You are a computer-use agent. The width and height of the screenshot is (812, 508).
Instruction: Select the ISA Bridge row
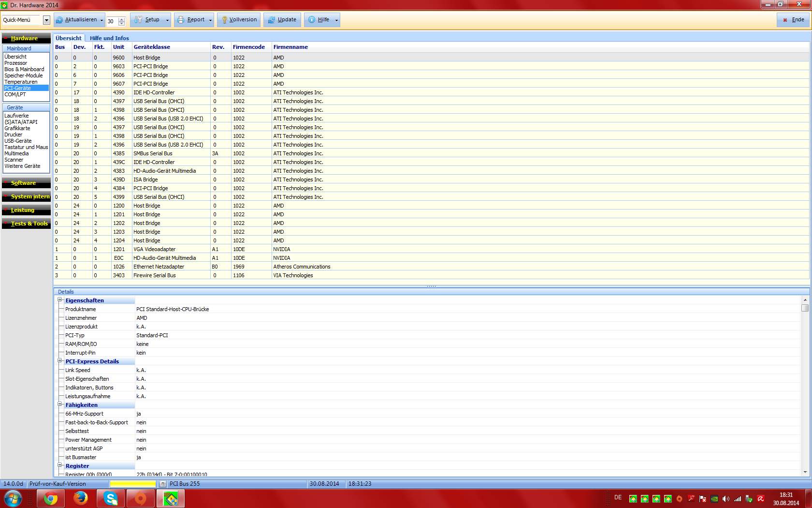(431, 179)
